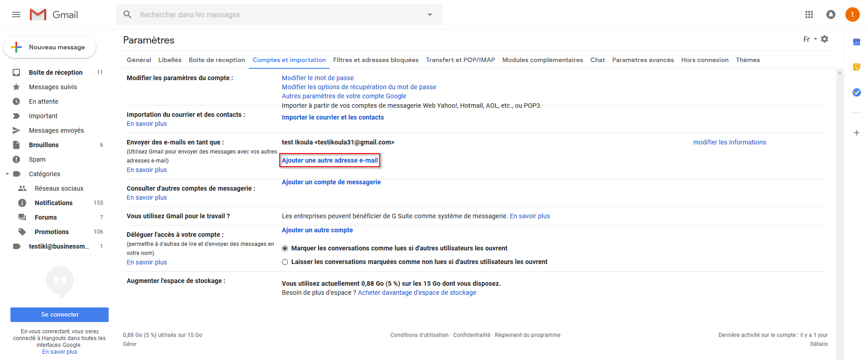Expand search options dropdown arrow
Viewport: 868px width, 360px height.
[x=430, y=14]
